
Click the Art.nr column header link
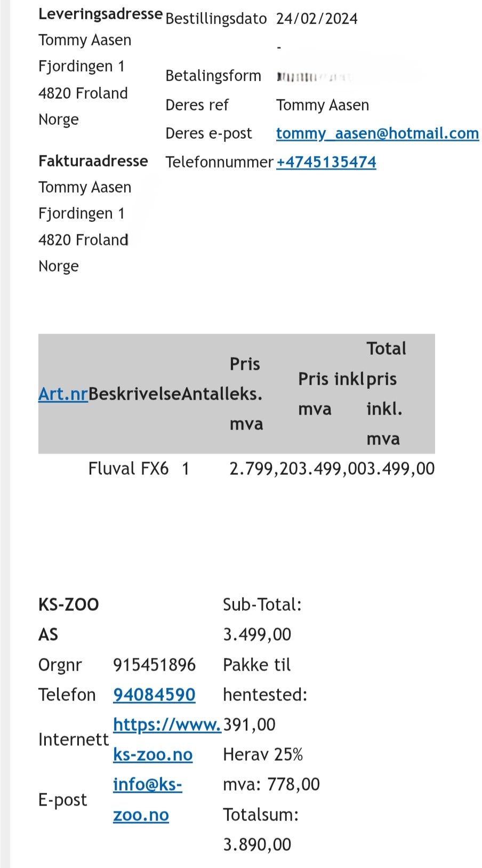click(63, 394)
